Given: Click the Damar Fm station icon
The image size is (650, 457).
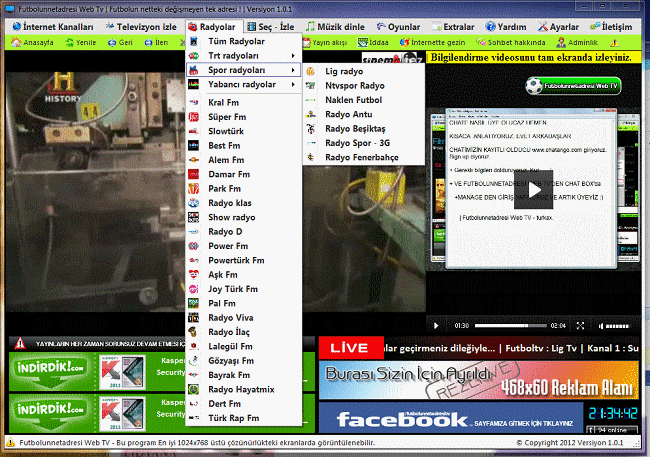Looking at the screenshot, I should click(194, 174).
